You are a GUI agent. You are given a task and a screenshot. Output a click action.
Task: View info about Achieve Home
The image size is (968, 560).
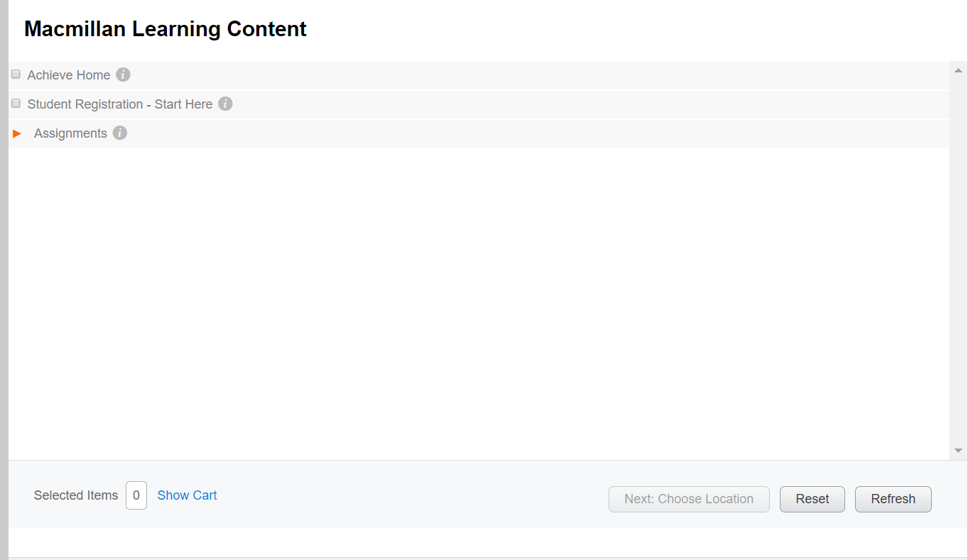pos(122,75)
